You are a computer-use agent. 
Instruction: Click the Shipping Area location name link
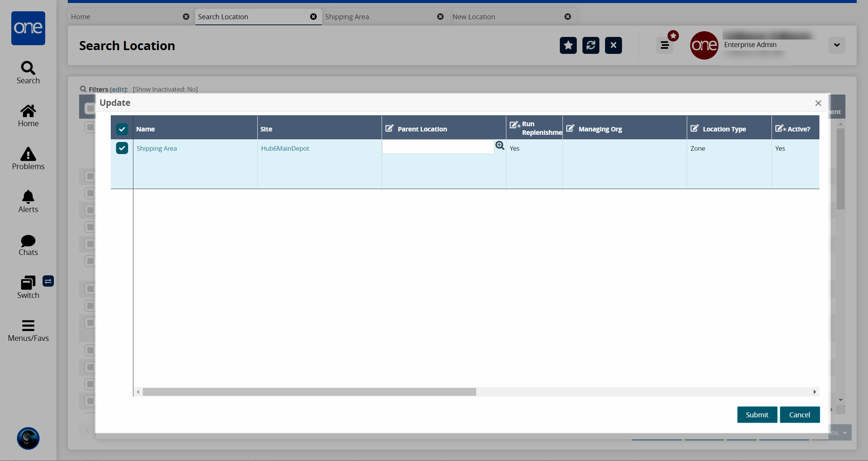pyautogui.click(x=156, y=148)
